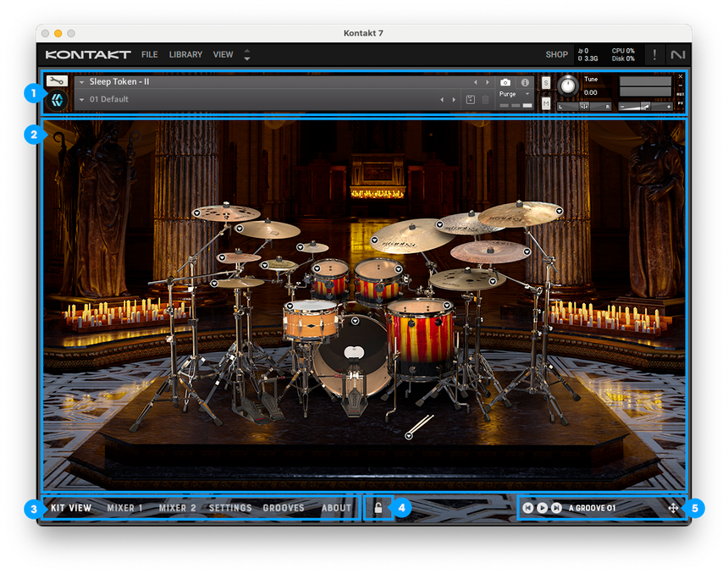Expand the 01 Default snapshot dropdown
The width and height of the screenshot is (728, 574).
[x=82, y=99]
